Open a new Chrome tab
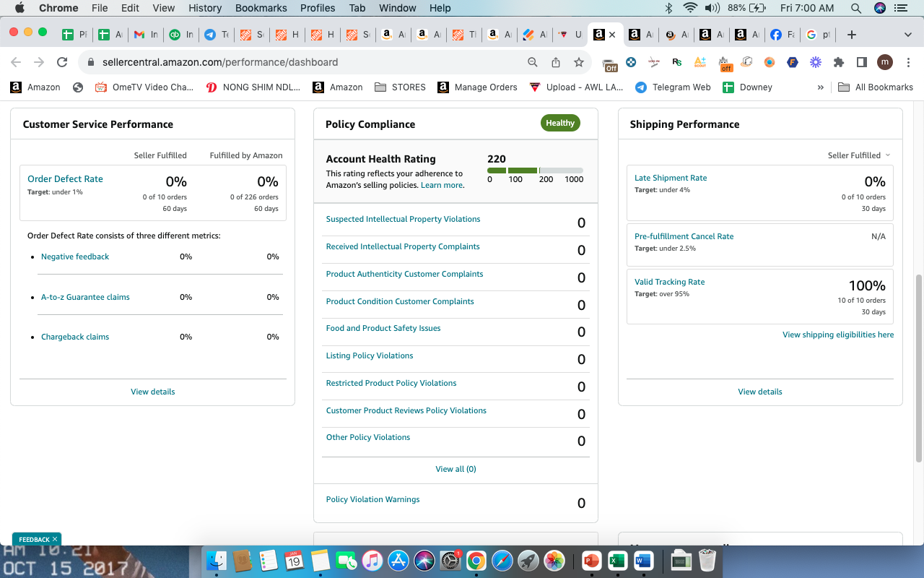 point(851,35)
